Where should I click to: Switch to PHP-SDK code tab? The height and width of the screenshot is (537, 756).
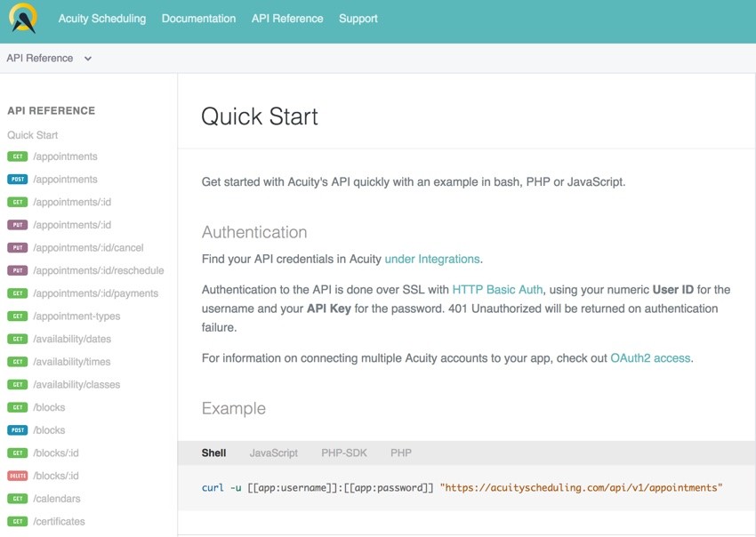(x=344, y=453)
